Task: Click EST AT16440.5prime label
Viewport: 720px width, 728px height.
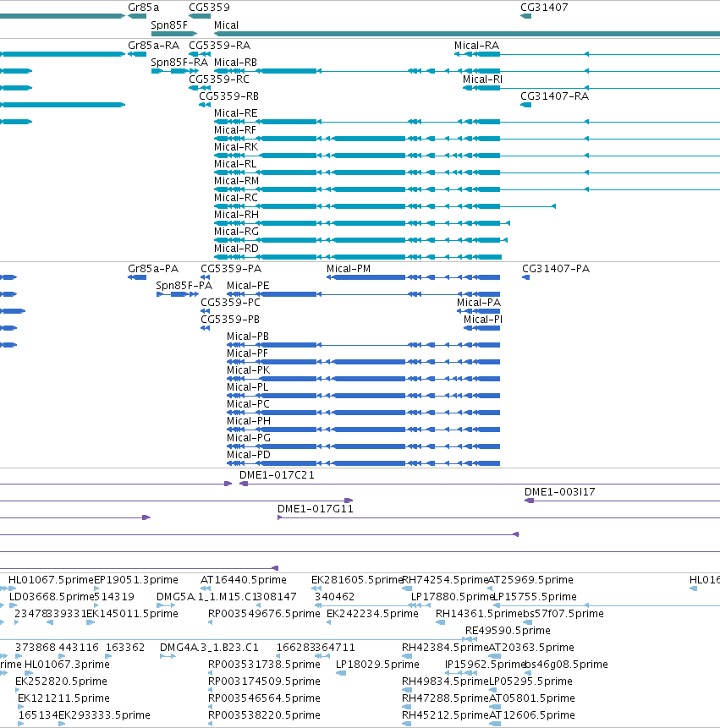Action: pos(244,580)
